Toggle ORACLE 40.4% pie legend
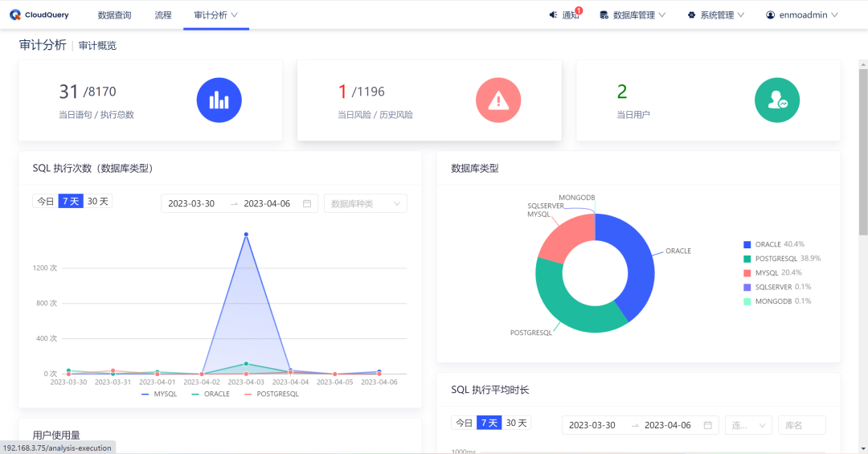 tap(774, 244)
